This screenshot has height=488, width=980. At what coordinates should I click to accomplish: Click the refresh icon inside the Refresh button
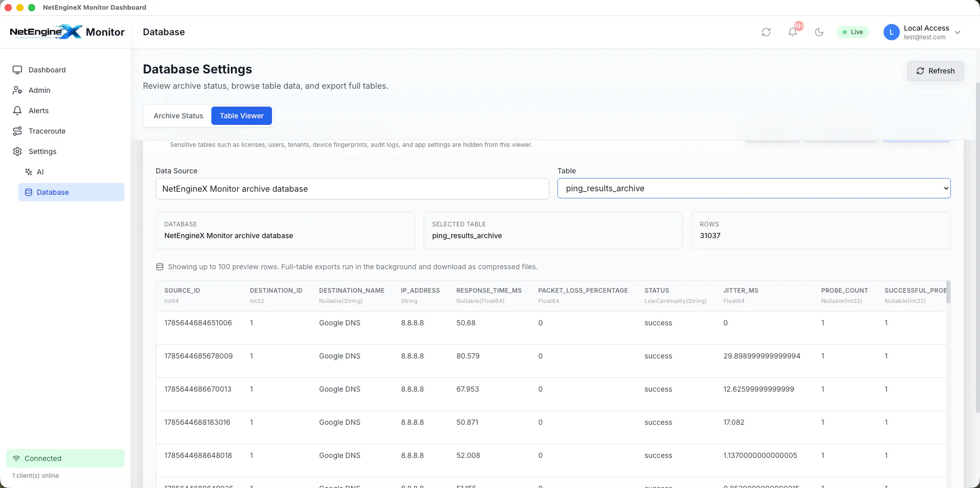pyautogui.click(x=920, y=71)
